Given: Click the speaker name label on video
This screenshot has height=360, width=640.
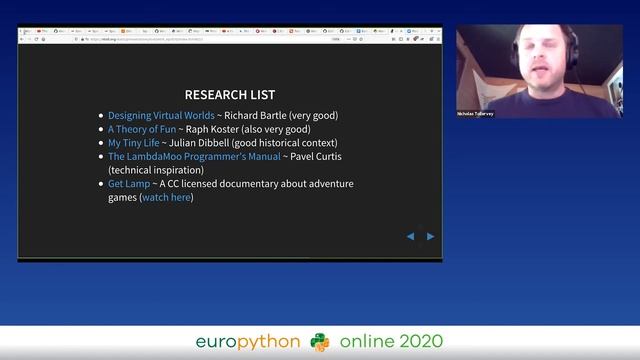Looking at the screenshot, I should (475, 114).
